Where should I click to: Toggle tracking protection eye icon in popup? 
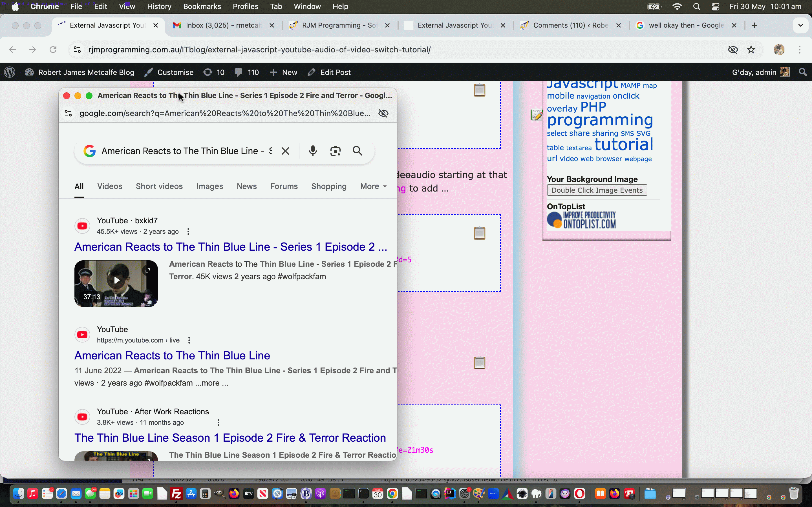point(383,113)
